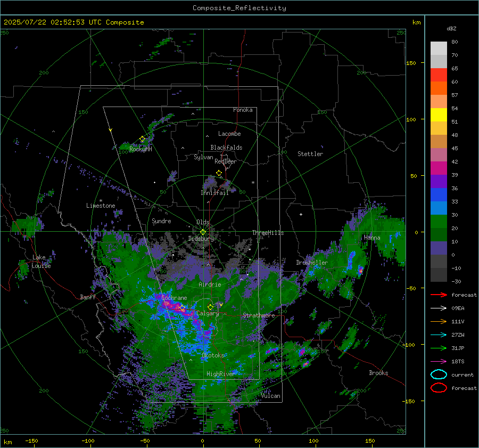The image size is (479, 448).
Task: Select the Brooks label
Action: click(x=378, y=373)
